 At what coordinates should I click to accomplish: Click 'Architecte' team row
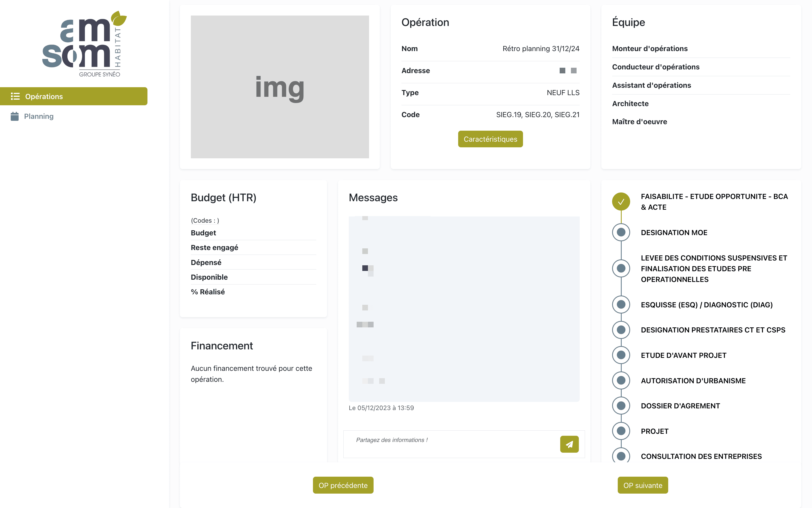(x=701, y=104)
